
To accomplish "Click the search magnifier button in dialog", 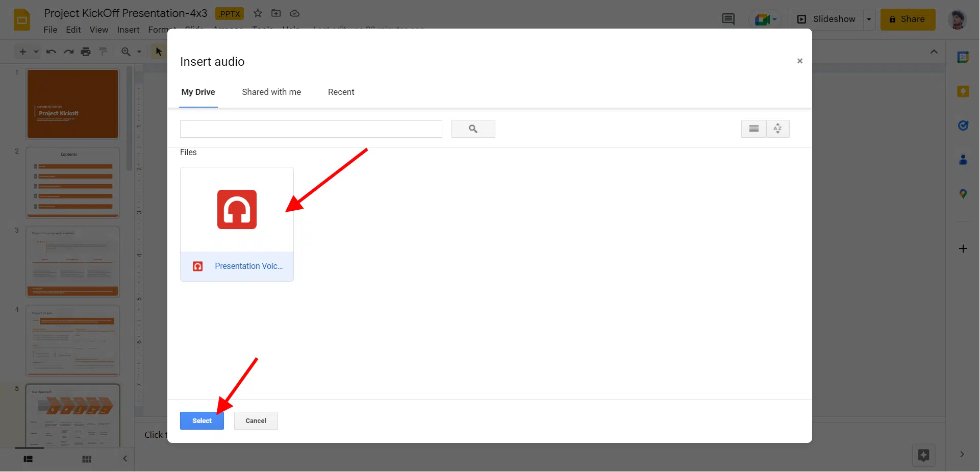I will [x=473, y=129].
